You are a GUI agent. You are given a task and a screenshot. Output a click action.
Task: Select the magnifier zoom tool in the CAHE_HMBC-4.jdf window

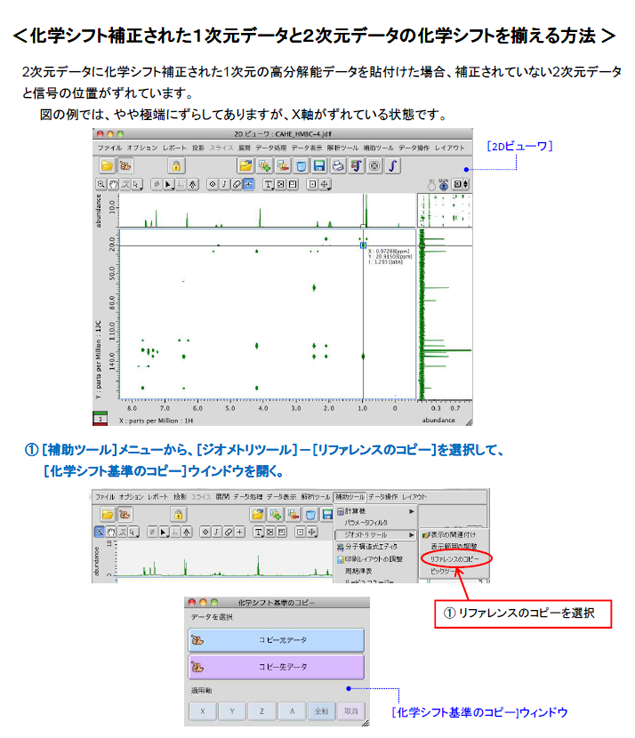(x=101, y=184)
